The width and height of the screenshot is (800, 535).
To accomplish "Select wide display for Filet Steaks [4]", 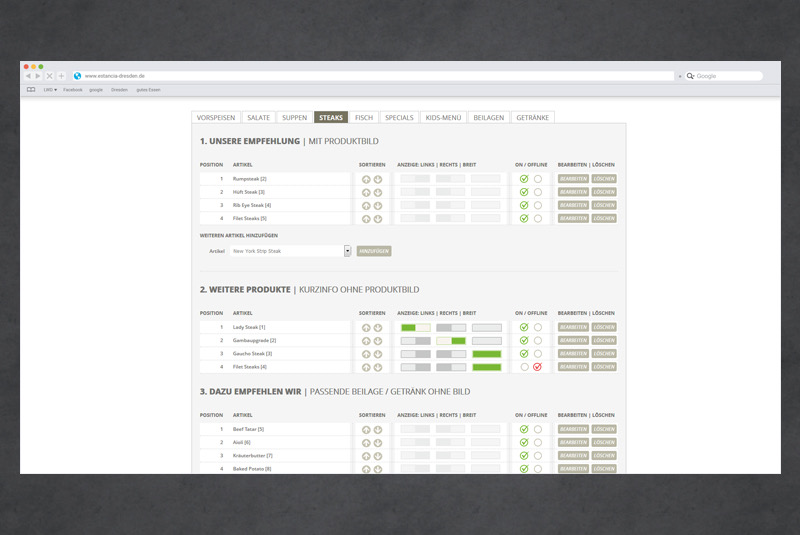I will (487, 367).
